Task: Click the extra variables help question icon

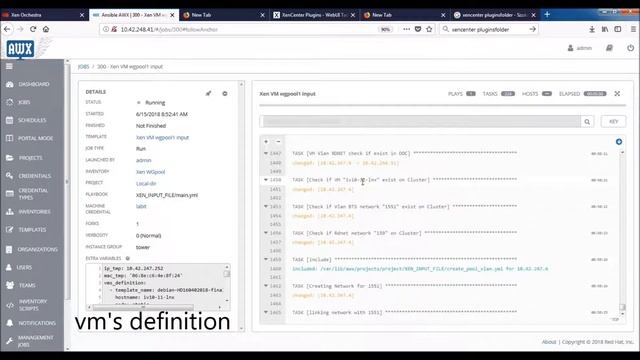Action: tap(127, 258)
